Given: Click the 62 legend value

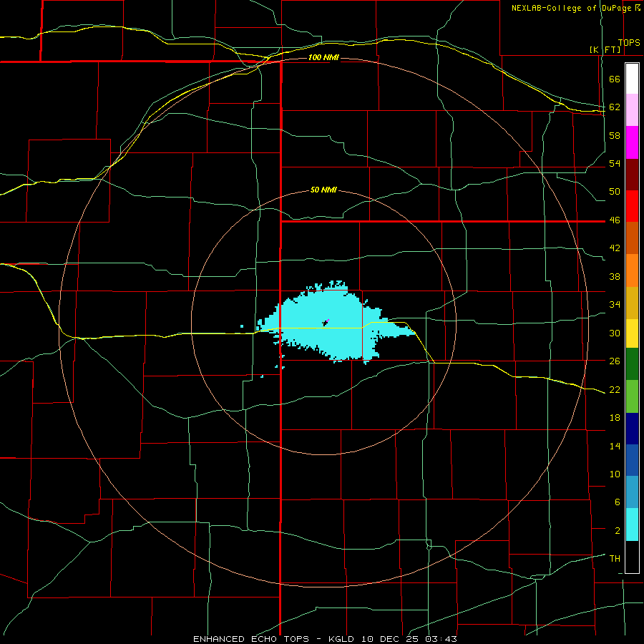Looking at the screenshot, I should [x=615, y=107].
